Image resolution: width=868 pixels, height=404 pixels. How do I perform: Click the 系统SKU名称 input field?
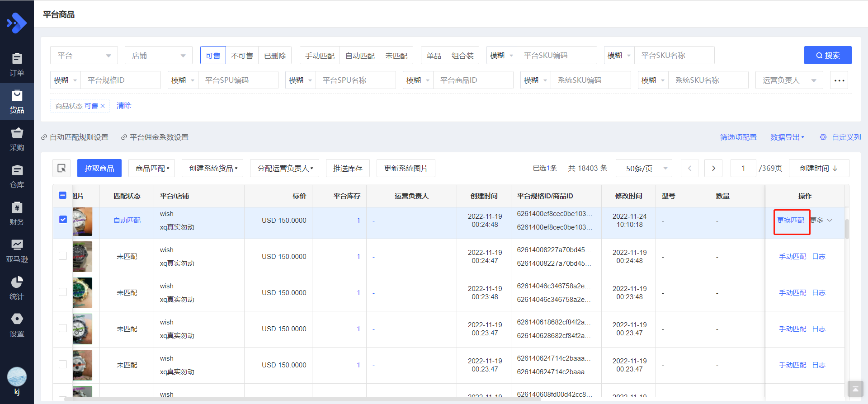[x=708, y=80]
